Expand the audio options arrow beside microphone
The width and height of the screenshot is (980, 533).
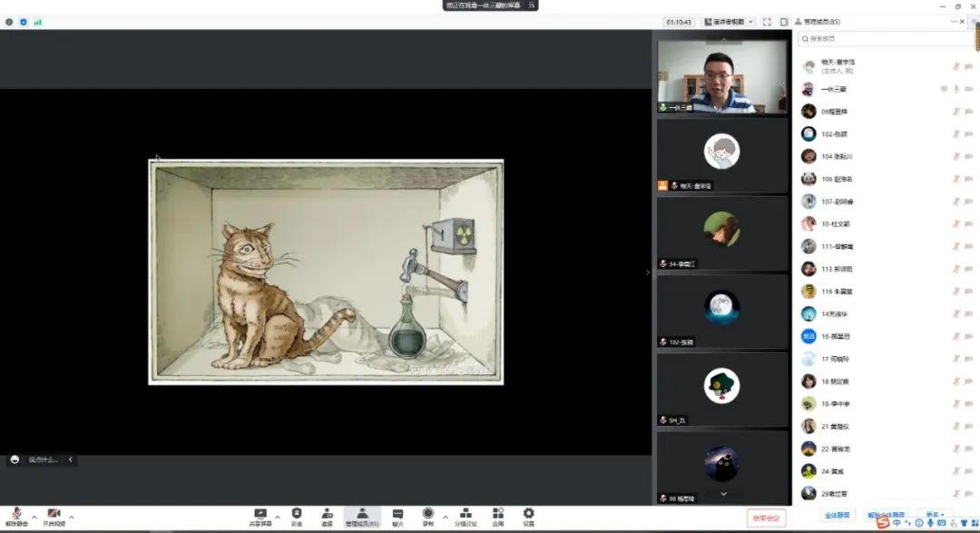point(34,517)
